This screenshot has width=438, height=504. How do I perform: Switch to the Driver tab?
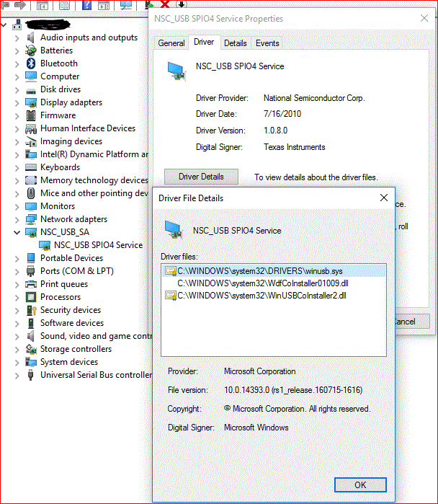pyautogui.click(x=204, y=42)
